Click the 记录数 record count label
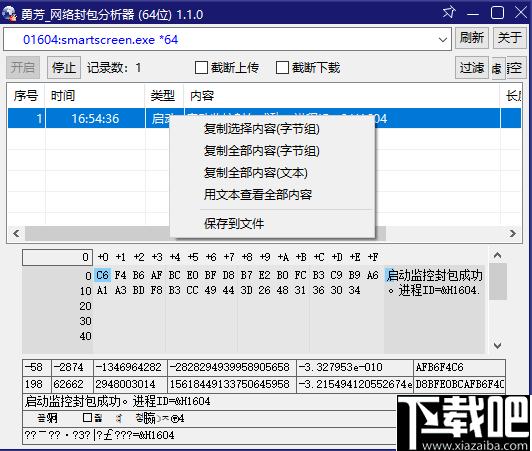Screen dimensions: 532x451 (114, 68)
